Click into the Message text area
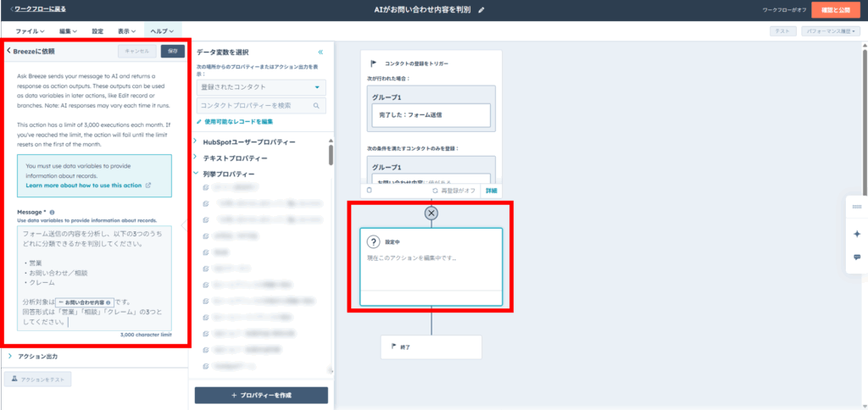The height and width of the screenshot is (410, 868). coord(94,278)
